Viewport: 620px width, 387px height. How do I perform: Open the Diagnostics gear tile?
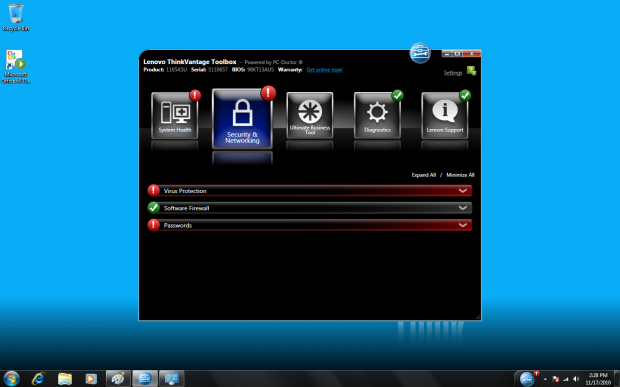377,115
